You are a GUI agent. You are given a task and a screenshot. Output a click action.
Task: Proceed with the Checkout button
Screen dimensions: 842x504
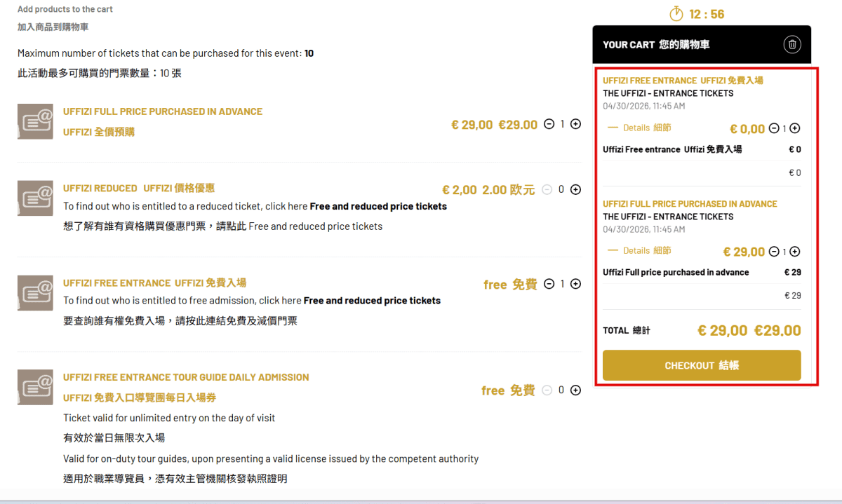702,365
